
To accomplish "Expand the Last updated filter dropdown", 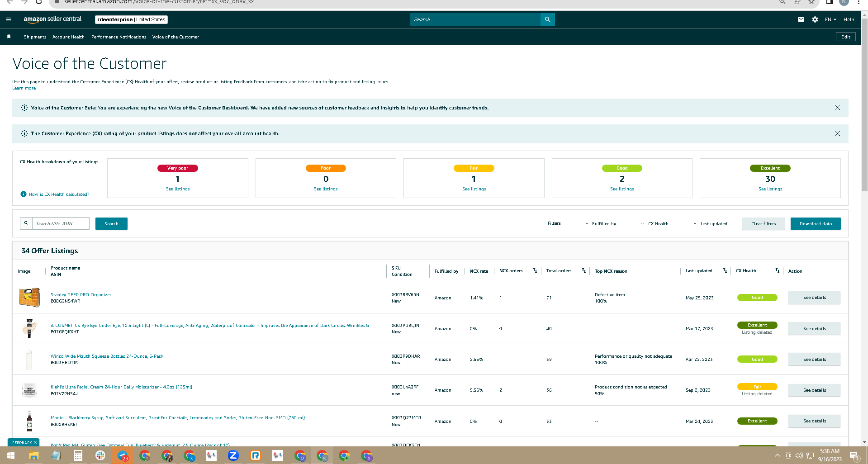I will 710,223.
